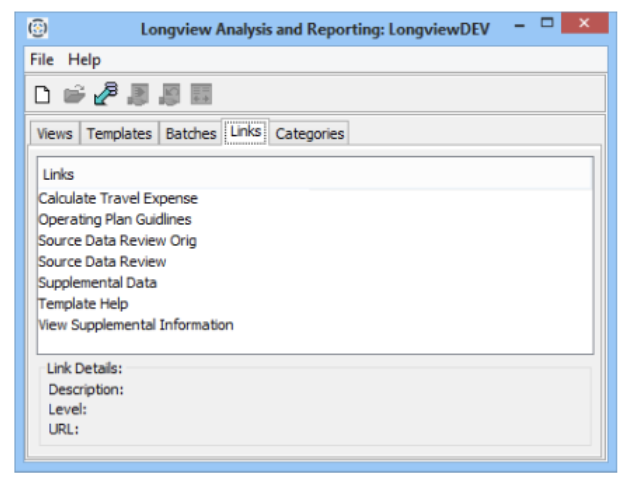The width and height of the screenshot is (642, 490).
Task: Select Source Data Review Orig entry
Action: (117, 240)
